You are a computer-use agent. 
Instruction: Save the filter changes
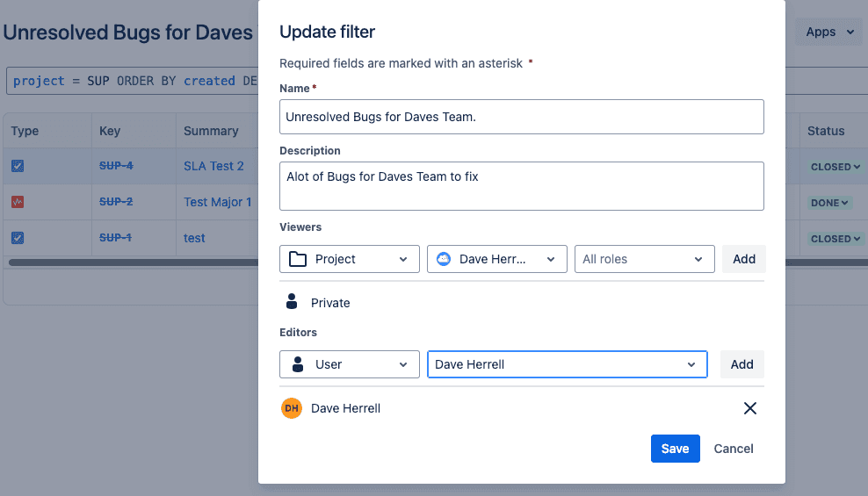coord(676,449)
